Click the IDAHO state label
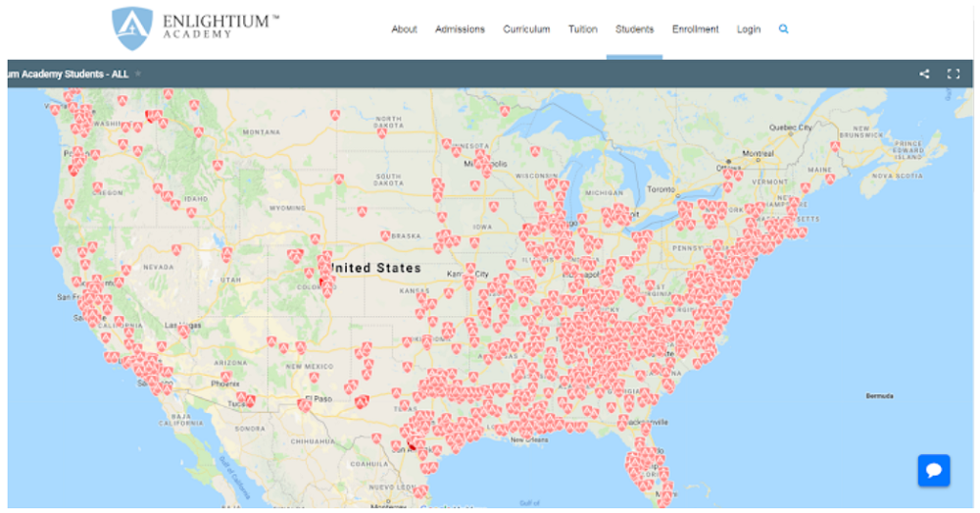The height and width of the screenshot is (513, 980). tap(196, 199)
